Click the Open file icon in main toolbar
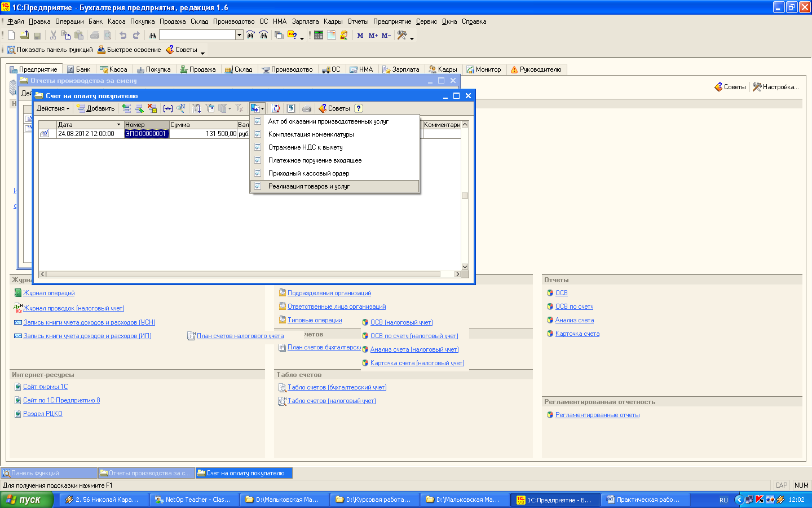This screenshot has height=508, width=812. [x=24, y=35]
